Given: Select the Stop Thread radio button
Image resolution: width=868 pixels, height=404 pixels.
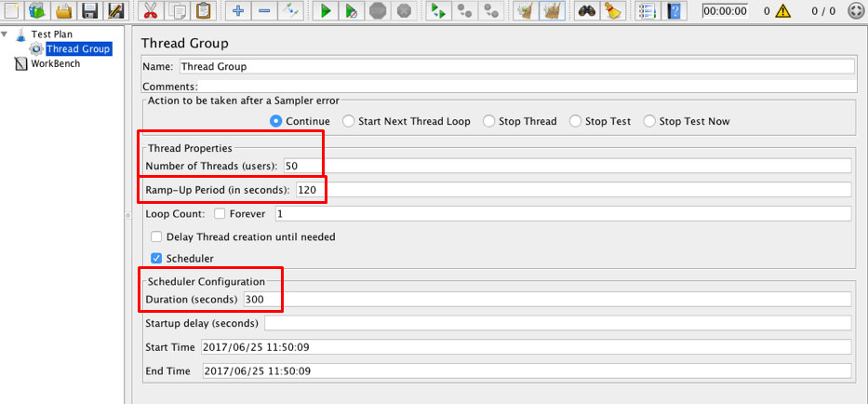Looking at the screenshot, I should pos(488,121).
